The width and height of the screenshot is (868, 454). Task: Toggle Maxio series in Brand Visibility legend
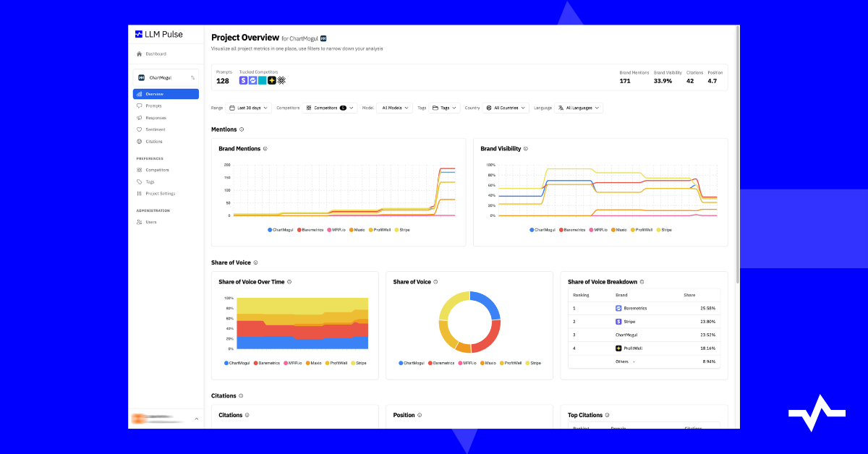click(x=619, y=230)
